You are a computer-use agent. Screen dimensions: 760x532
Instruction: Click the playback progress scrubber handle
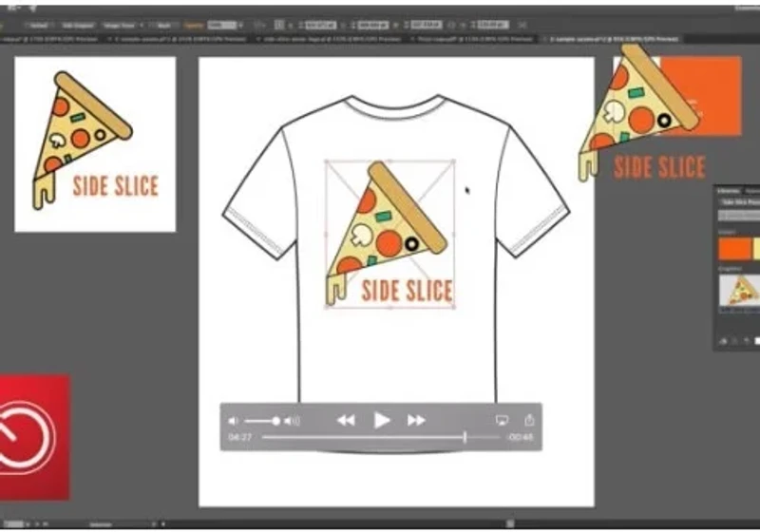[465, 437]
